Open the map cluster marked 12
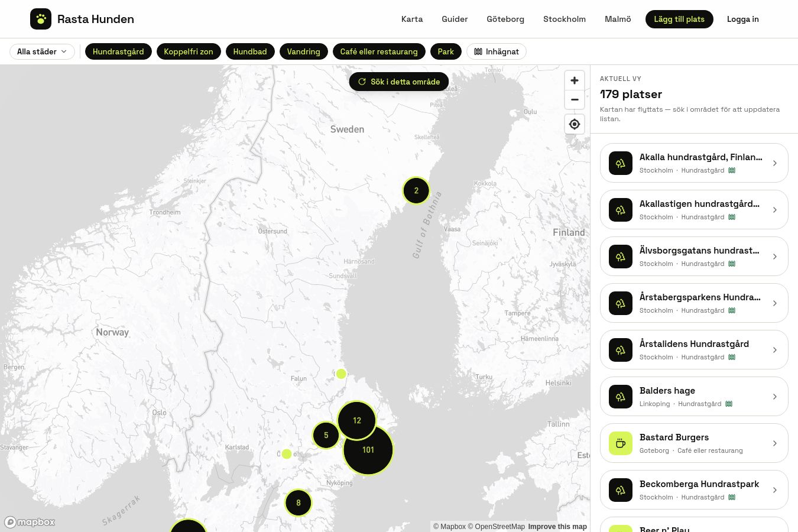 (357, 420)
